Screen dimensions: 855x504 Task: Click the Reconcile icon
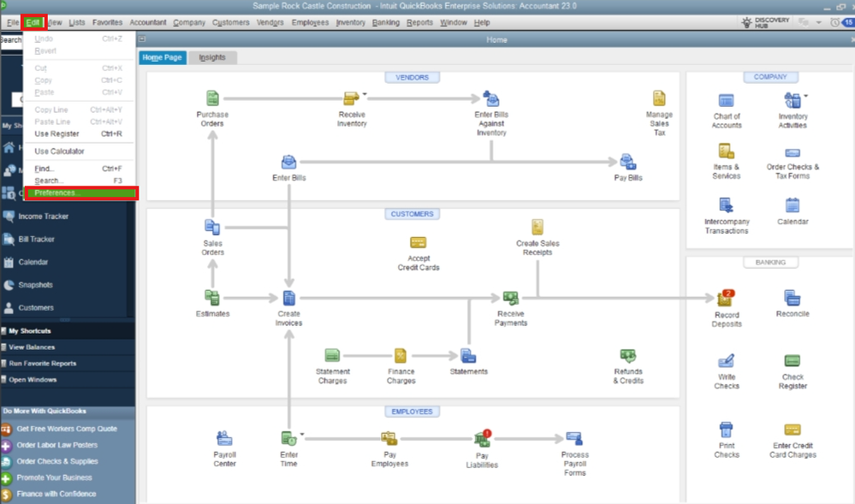click(793, 298)
